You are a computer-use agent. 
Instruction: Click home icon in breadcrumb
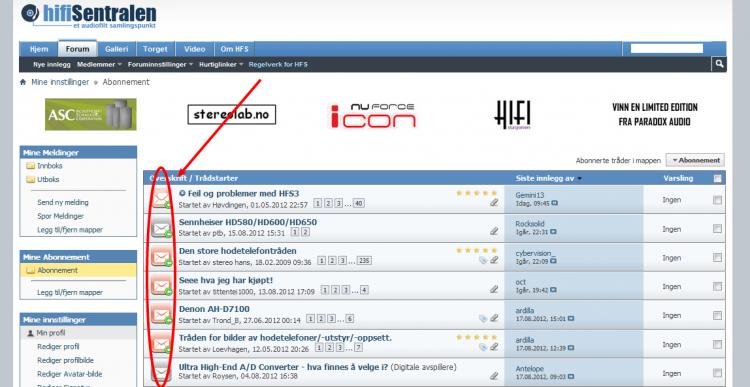pyautogui.click(x=23, y=82)
